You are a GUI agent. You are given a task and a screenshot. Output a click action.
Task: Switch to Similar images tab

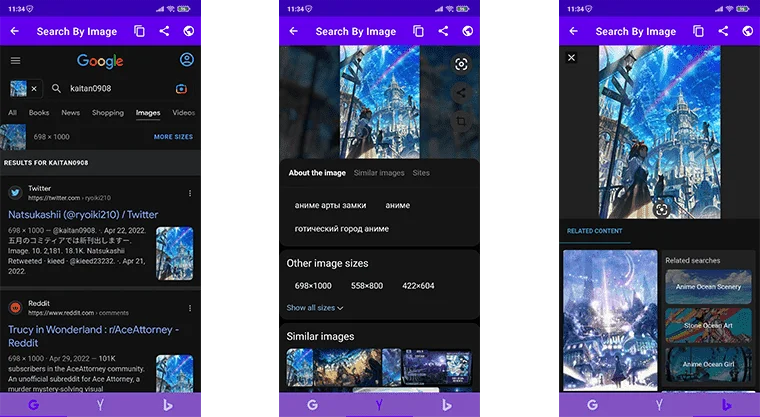click(x=379, y=173)
